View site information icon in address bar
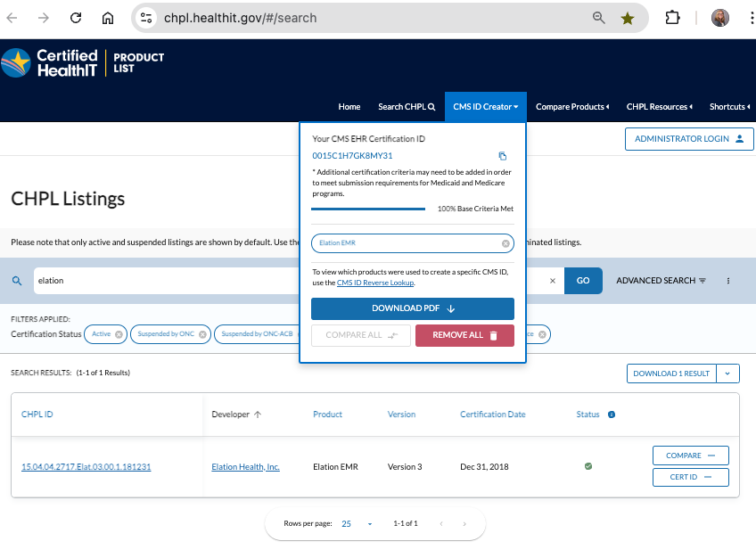The height and width of the screenshot is (550, 756). click(x=145, y=19)
